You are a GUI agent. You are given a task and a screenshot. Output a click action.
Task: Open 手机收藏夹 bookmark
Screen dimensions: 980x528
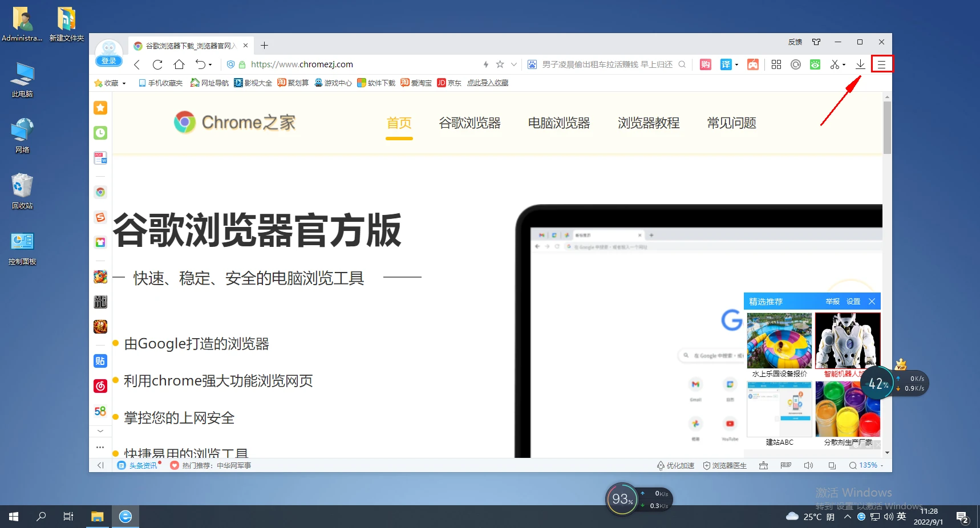(160, 83)
